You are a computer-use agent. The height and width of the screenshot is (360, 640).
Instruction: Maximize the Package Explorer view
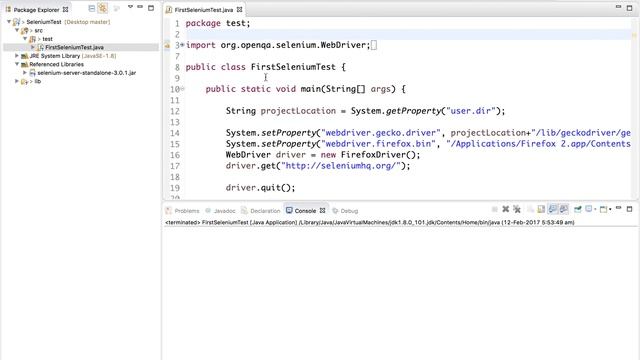pyautogui.click(x=151, y=7)
